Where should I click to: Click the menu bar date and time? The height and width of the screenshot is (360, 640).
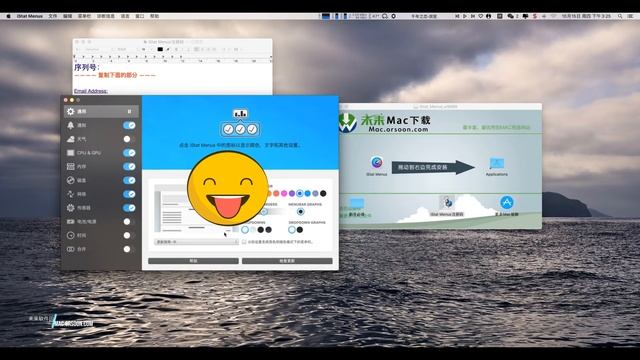(x=586, y=16)
